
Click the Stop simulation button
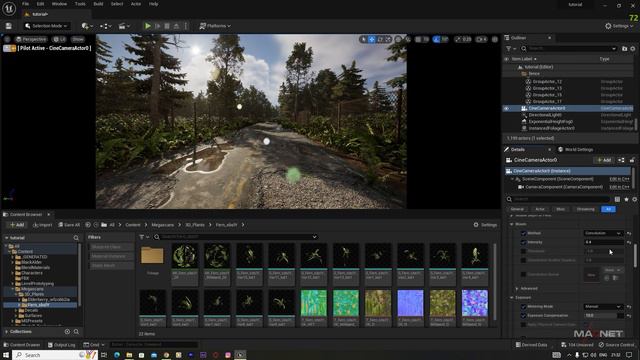(x=167, y=26)
